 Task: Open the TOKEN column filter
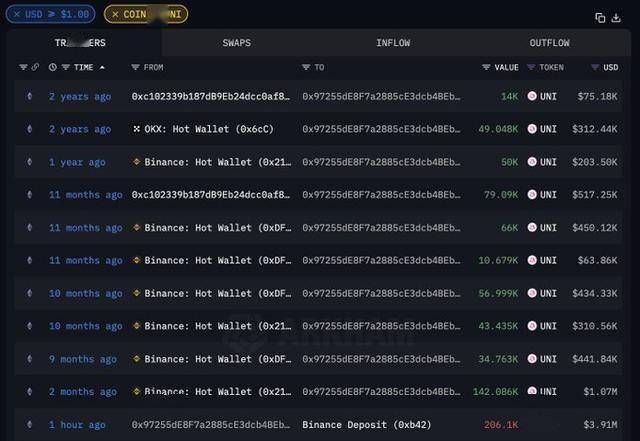[x=531, y=67]
